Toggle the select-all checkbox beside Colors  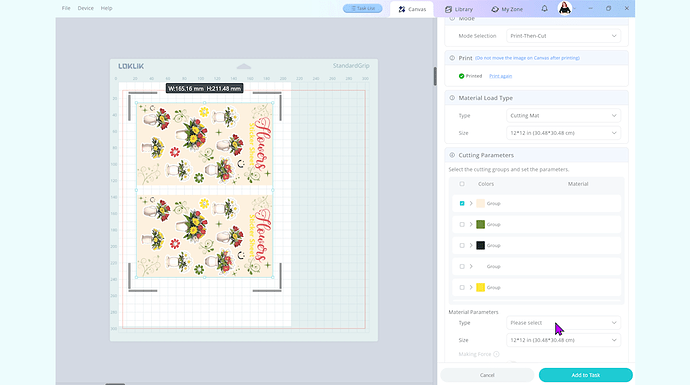[462, 184]
